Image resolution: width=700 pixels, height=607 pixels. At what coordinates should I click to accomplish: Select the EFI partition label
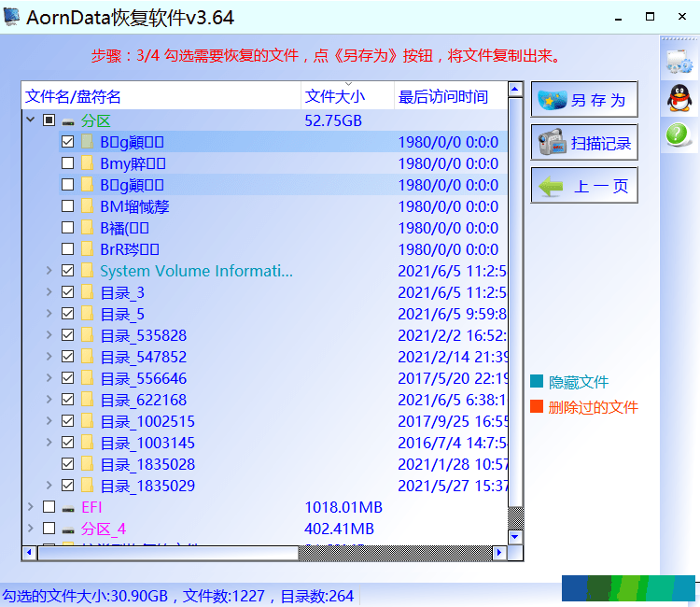pos(91,507)
